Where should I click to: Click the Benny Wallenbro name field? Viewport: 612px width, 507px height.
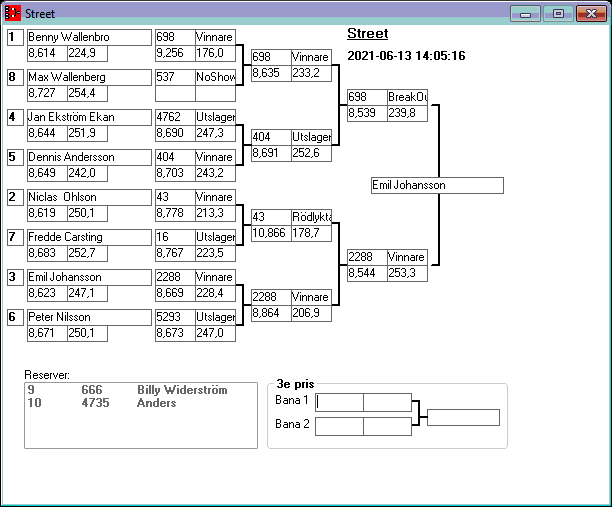coord(88,37)
